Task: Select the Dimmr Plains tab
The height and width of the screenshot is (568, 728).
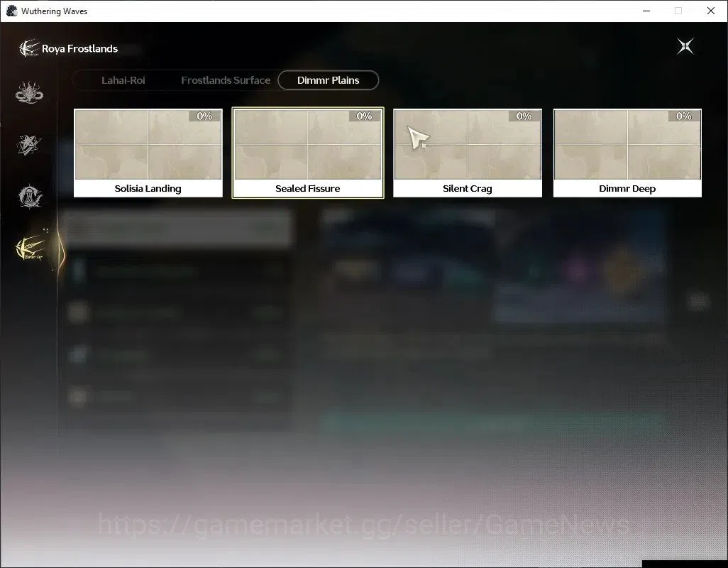Action: (x=329, y=80)
